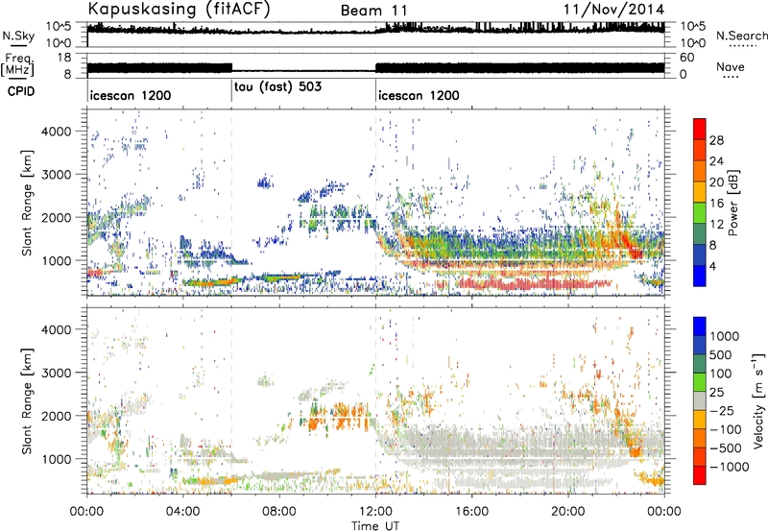Click '4000' tick in power panel

coord(57,132)
